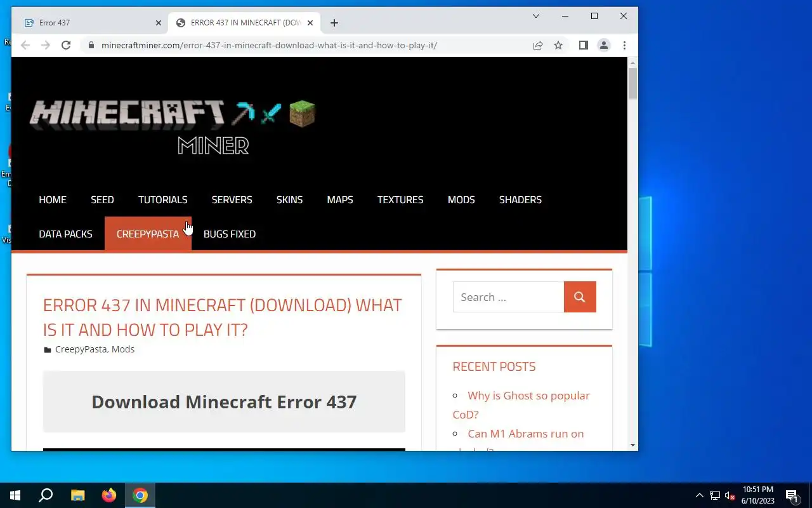This screenshot has height=508, width=812.
Task: Open the taskbar search magnifier
Action: tap(46, 495)
